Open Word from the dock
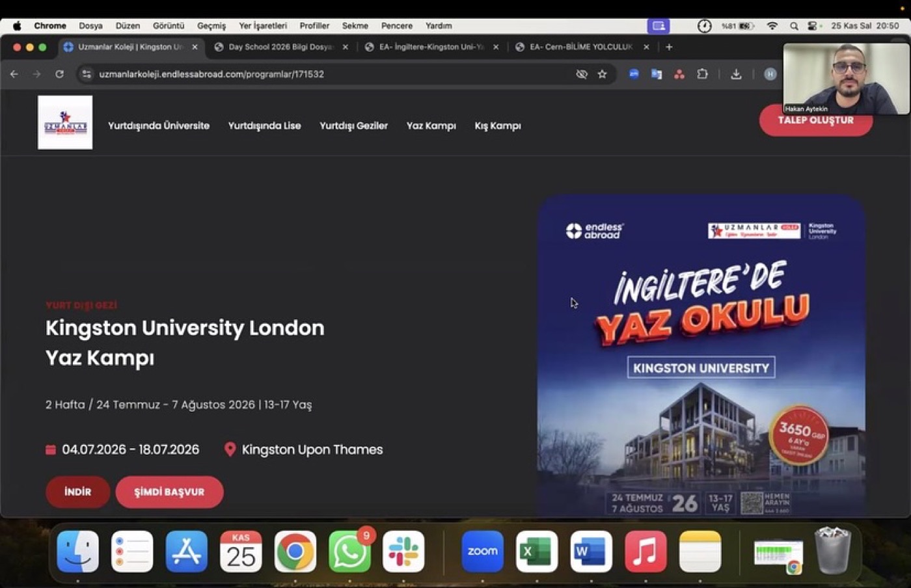The height and width of the screenshot is (588, 911). (x=591, y=552)
